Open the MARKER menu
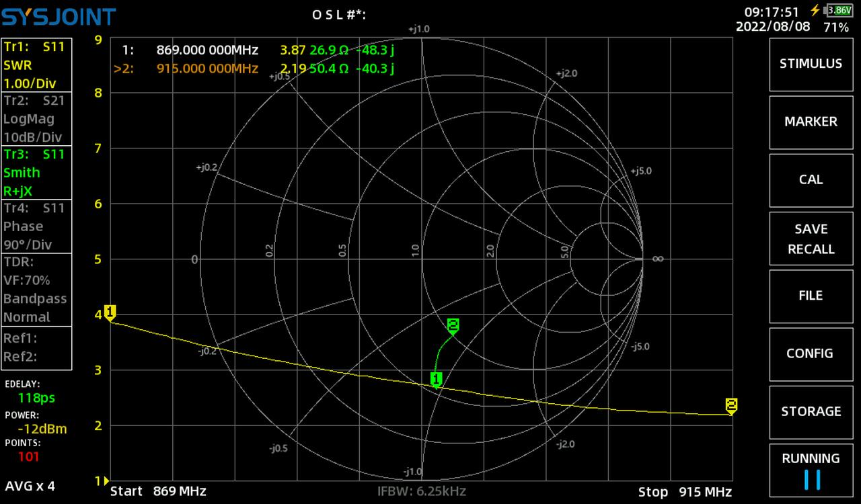861x504 pixels. pos(811,122)
